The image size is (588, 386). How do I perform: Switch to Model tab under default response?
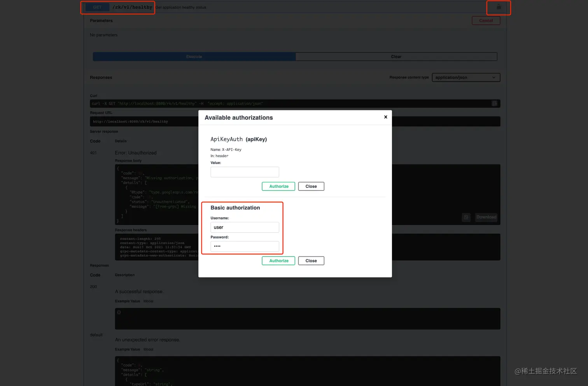click(x=148, y=349)
